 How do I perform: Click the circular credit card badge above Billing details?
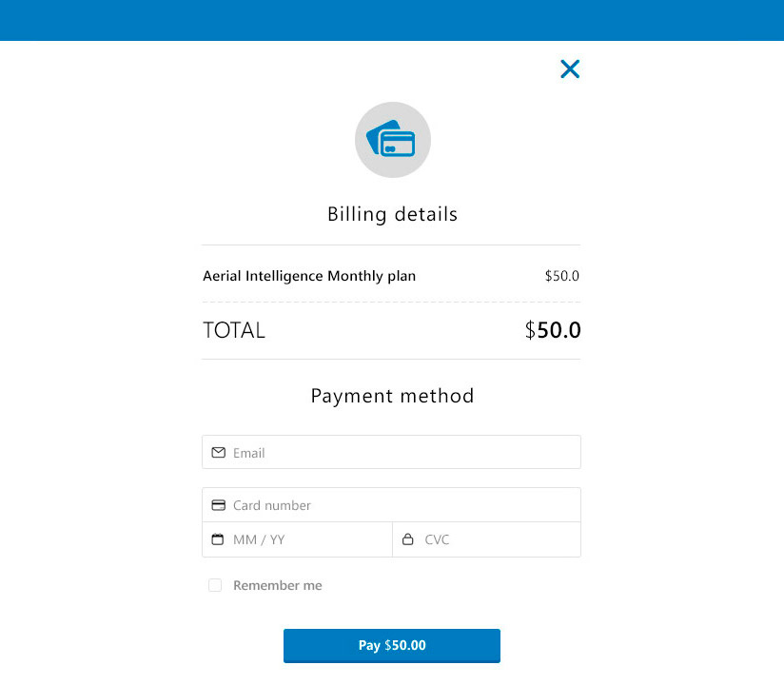click(x=392, y=140)
